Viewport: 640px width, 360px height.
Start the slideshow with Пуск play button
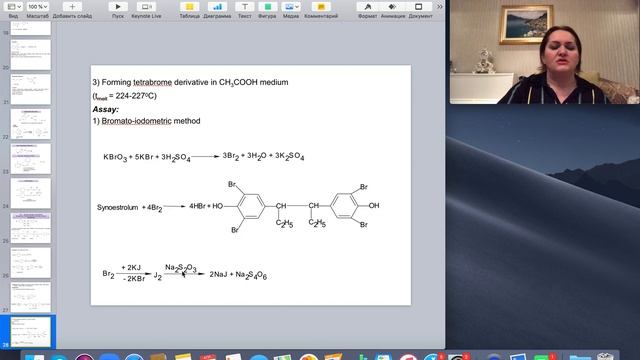click(118, 7)
